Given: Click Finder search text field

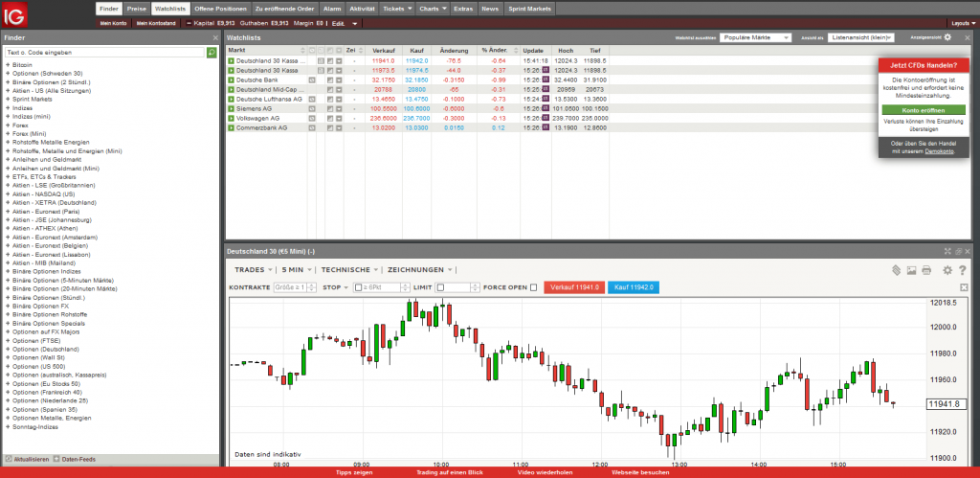Looking at the screenshot, I should (x=104, y=53).
